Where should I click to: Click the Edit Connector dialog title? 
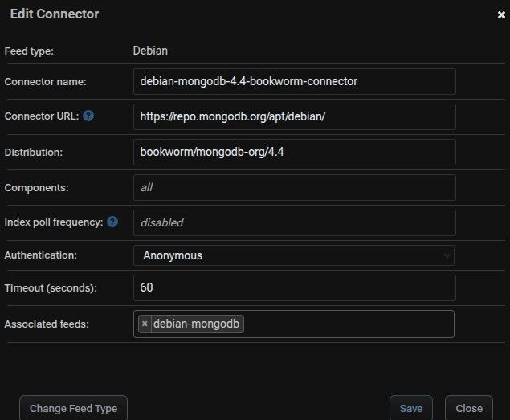[x=55, y=14]
